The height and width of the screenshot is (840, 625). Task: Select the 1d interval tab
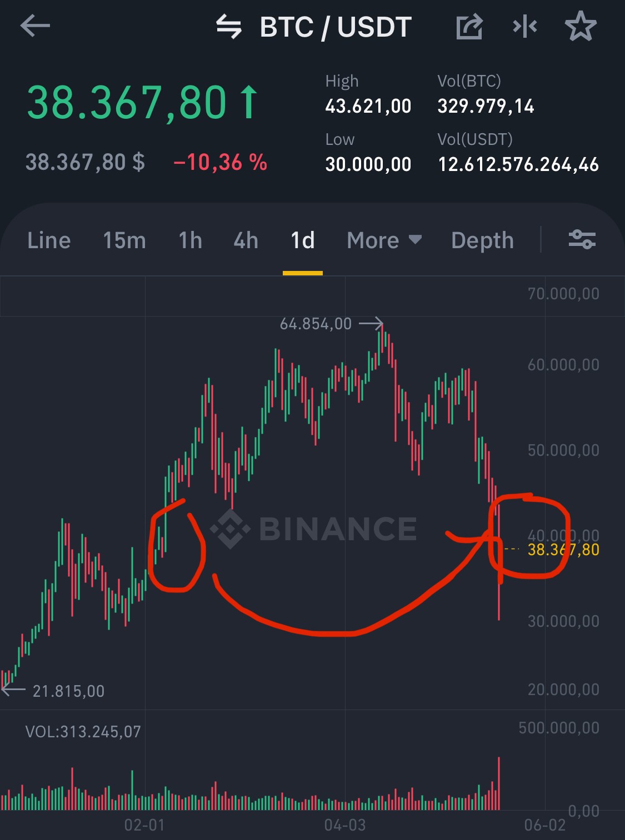click(303, 240)
